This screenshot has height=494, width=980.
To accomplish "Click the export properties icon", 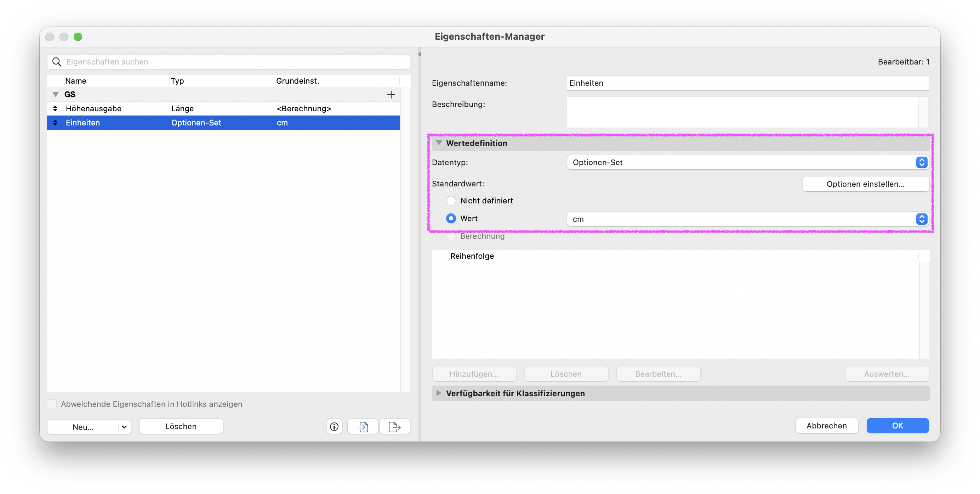I will (x=394, y=427).
